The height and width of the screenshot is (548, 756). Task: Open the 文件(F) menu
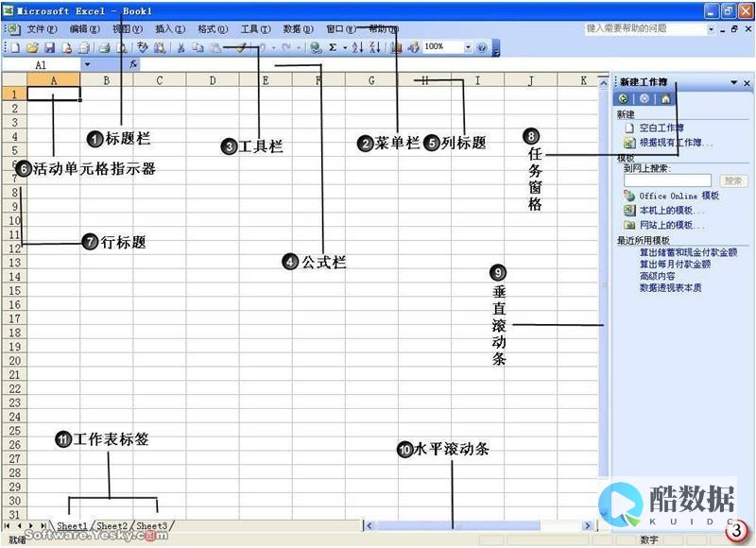(x=42, y=29)
